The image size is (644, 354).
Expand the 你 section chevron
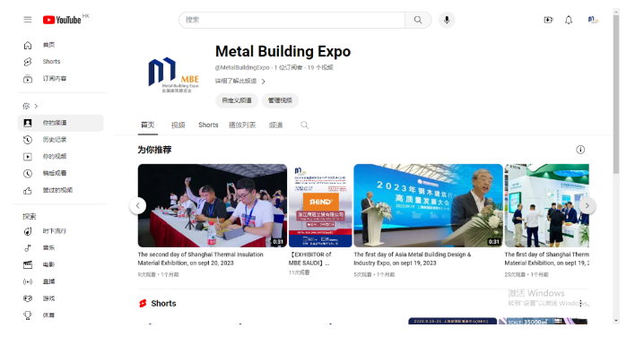click(x=36, y=107)
